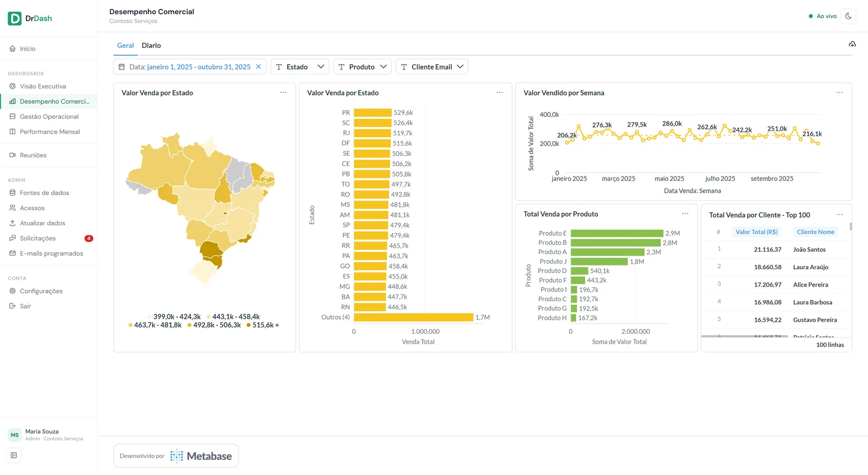Click Ao vivo live status indicator

(x=822, y=16)
